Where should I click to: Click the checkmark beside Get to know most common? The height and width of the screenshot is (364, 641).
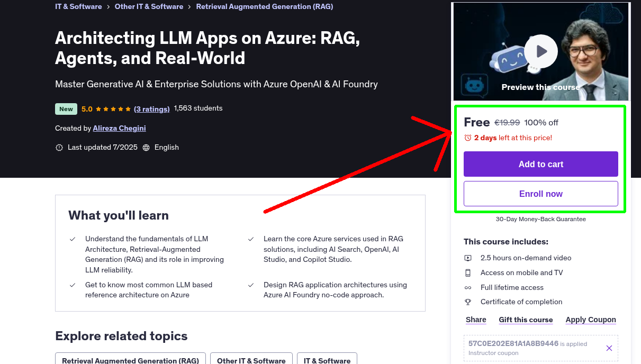73,285
